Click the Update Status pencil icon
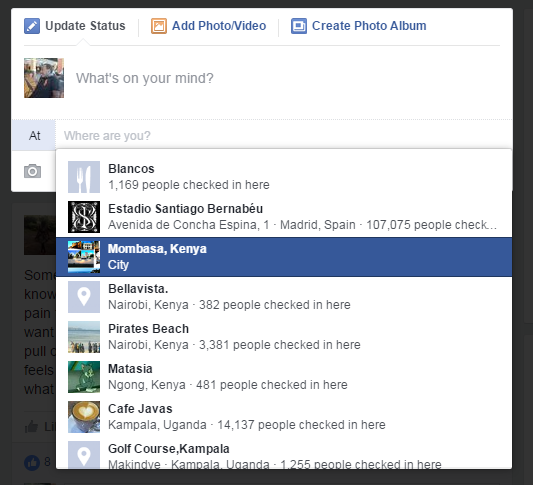Screen dimensions: 533x485 32,26
